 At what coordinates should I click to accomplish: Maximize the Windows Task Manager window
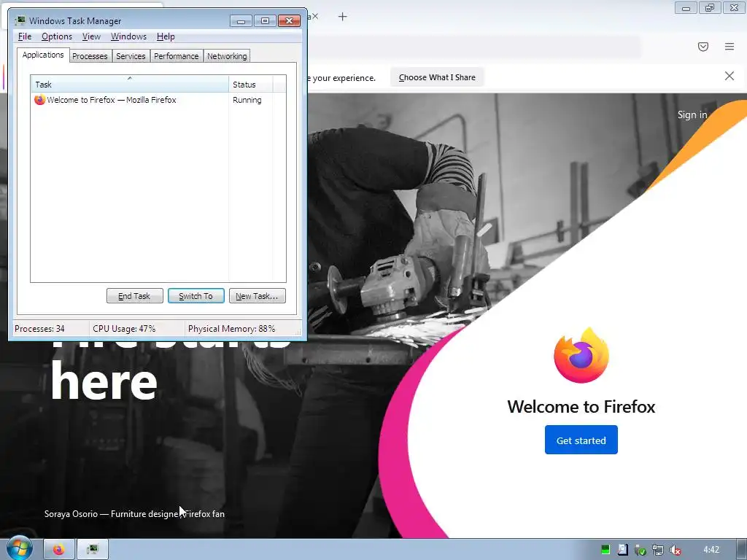265,21
